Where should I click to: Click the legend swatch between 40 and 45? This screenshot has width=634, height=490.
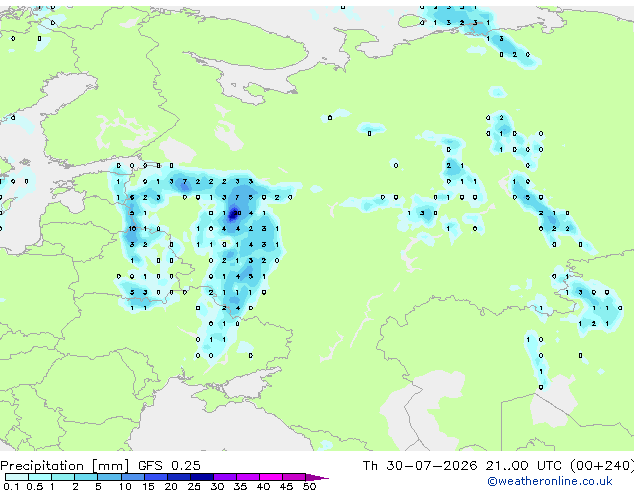click(x=271, y=477)
